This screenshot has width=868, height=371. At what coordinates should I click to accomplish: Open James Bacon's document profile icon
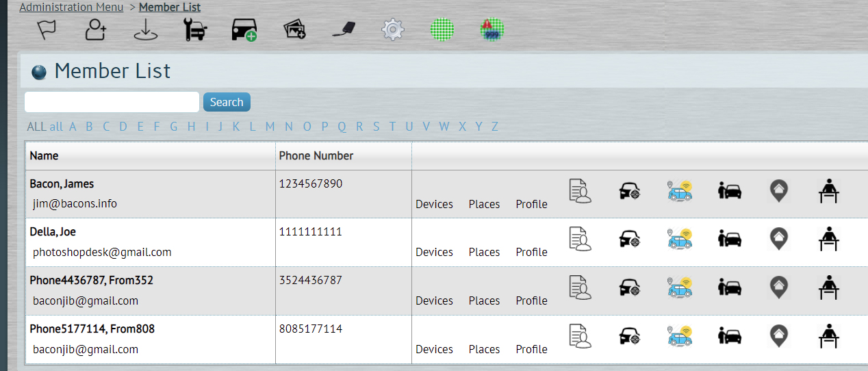point(580,190)
